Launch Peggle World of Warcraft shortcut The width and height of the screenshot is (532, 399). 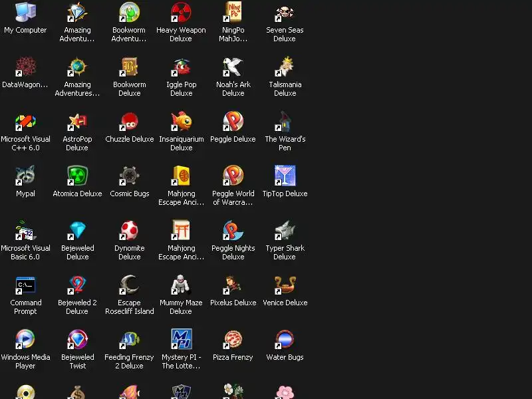pyautogui.click(x=233, y=176)
